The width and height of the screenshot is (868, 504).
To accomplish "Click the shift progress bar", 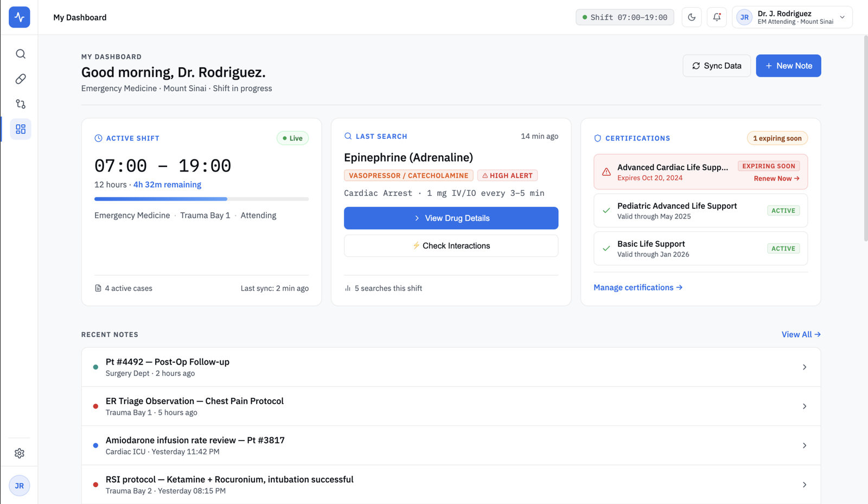I will point(201,199).
